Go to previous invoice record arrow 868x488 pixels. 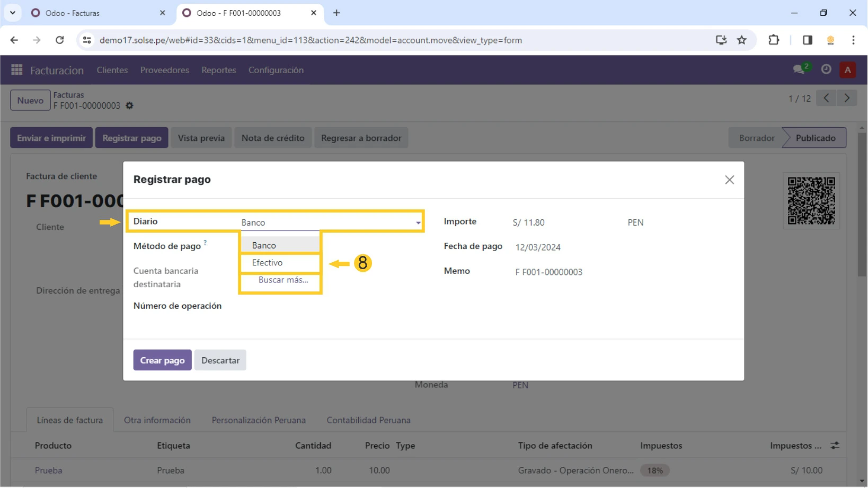pyautogui.click(x=826, y=99)
